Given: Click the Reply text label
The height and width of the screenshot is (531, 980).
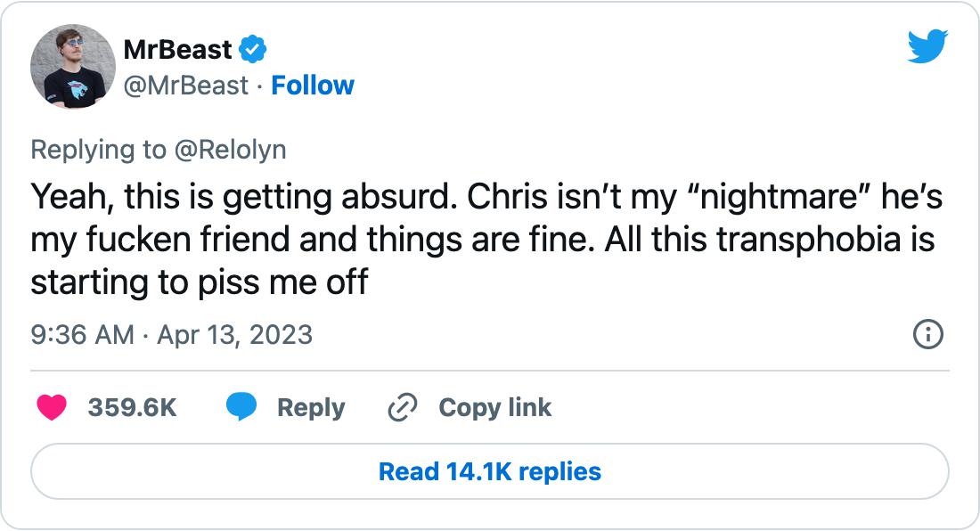Looking at the screenshot, I should 310,408.
